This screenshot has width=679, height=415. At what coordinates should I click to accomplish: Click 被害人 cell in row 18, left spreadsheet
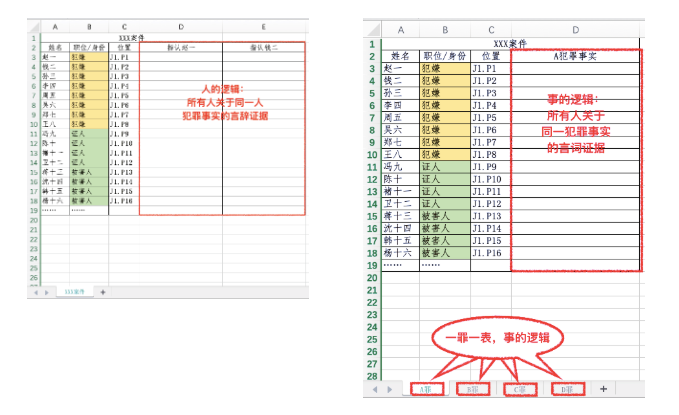tap(89, 201)
